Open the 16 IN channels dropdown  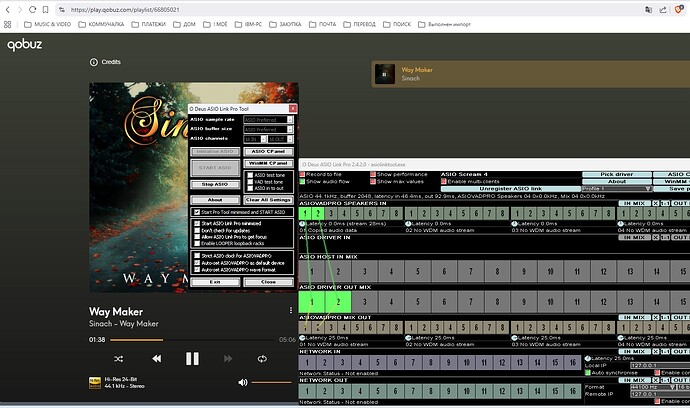coord(255,139)
